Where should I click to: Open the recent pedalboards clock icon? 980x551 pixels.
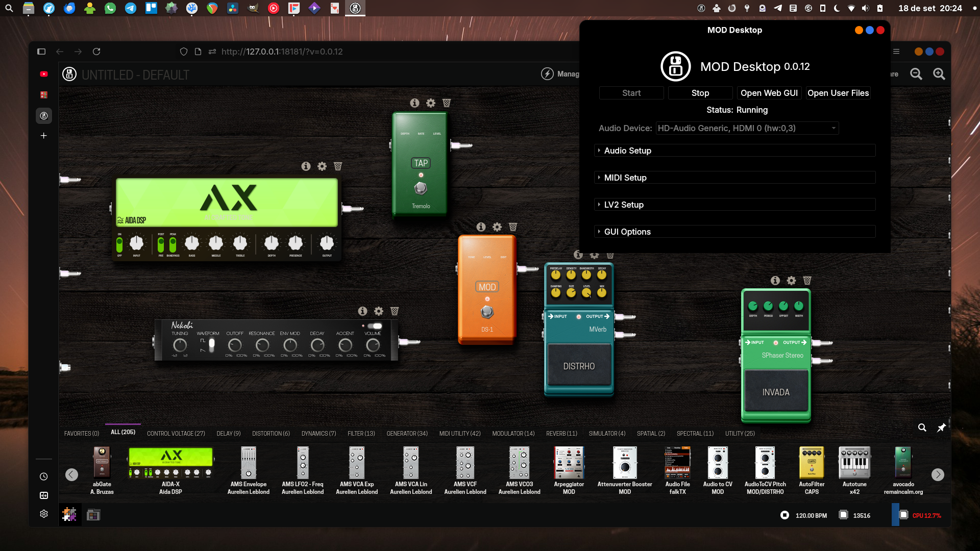(x=43, y=475)
